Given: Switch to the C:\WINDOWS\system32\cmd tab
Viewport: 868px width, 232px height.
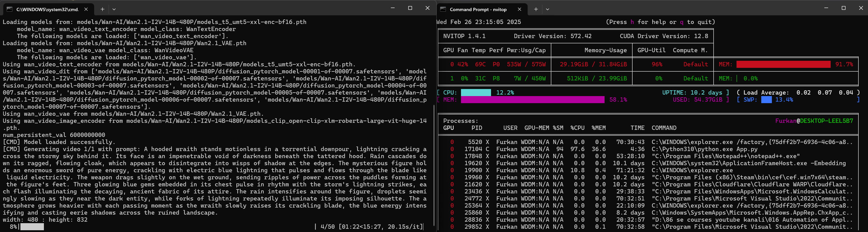Looking at the screenshot, I should (x=47, y=9).
